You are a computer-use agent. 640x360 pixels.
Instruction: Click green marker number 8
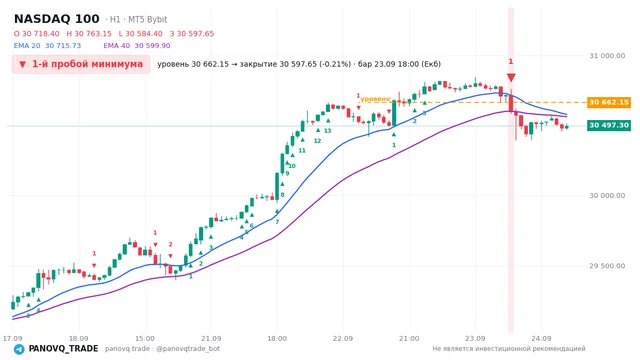point(282,195)
